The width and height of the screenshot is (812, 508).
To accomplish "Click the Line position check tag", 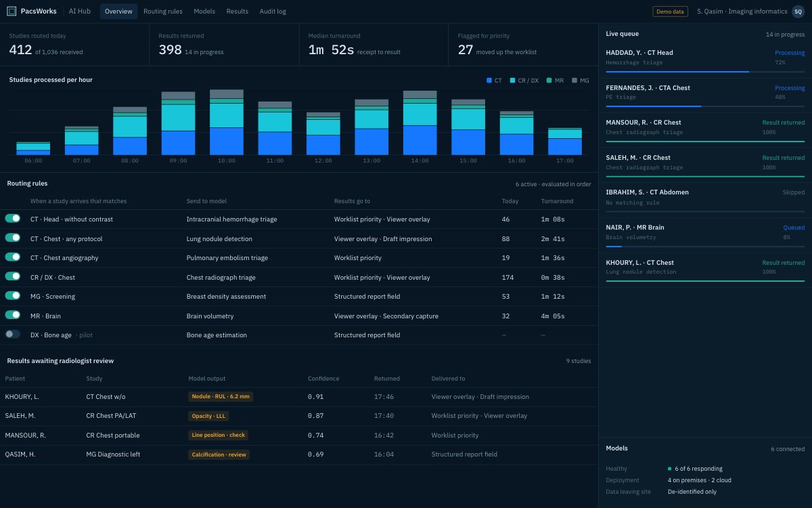I will (219, 435).
